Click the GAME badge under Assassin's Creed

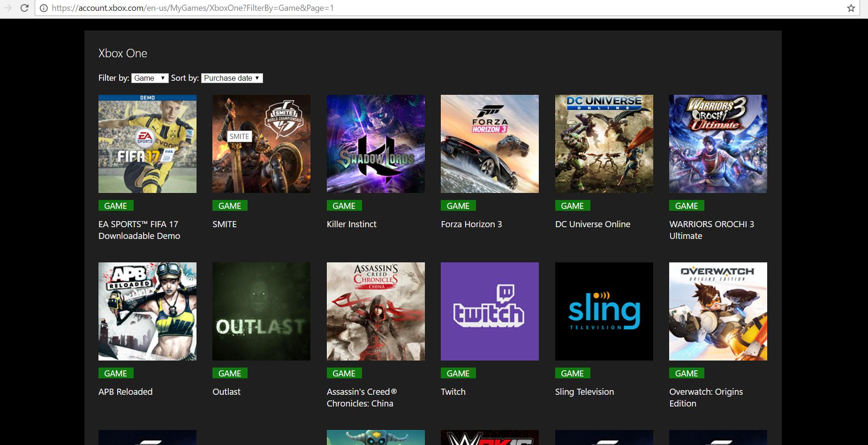click(344, 373)
